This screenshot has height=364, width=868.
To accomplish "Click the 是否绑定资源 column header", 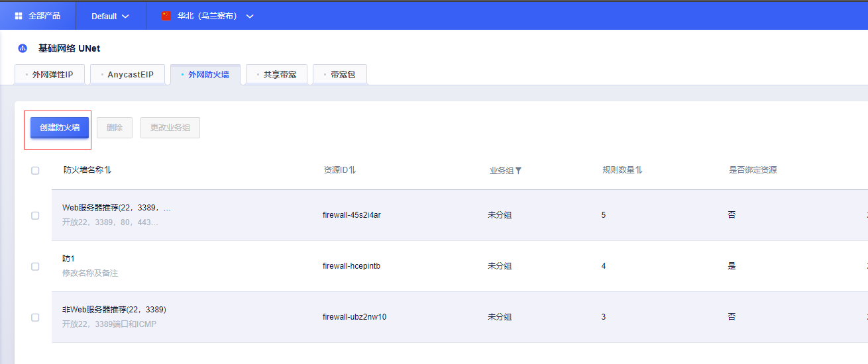I will (x=753, y=170).
